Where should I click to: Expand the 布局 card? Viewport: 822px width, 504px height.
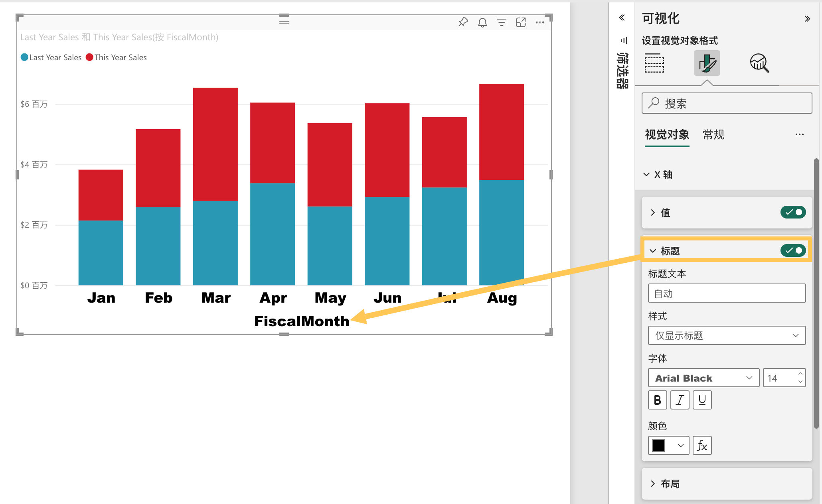[x=653, y=484]
